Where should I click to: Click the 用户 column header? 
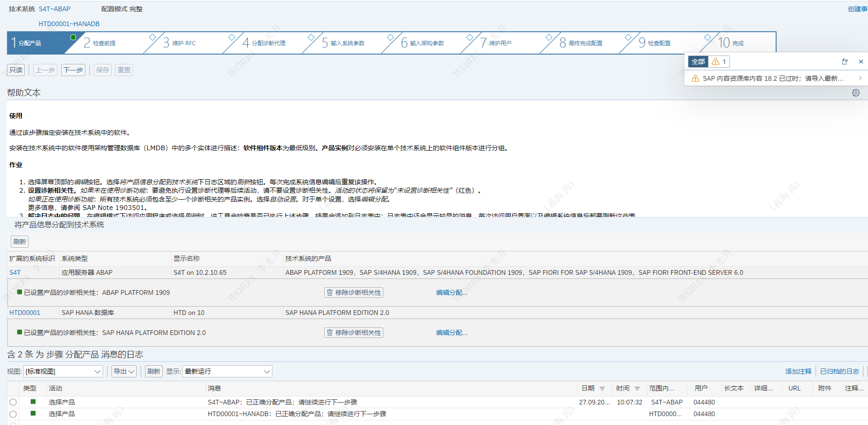[701, 388]
